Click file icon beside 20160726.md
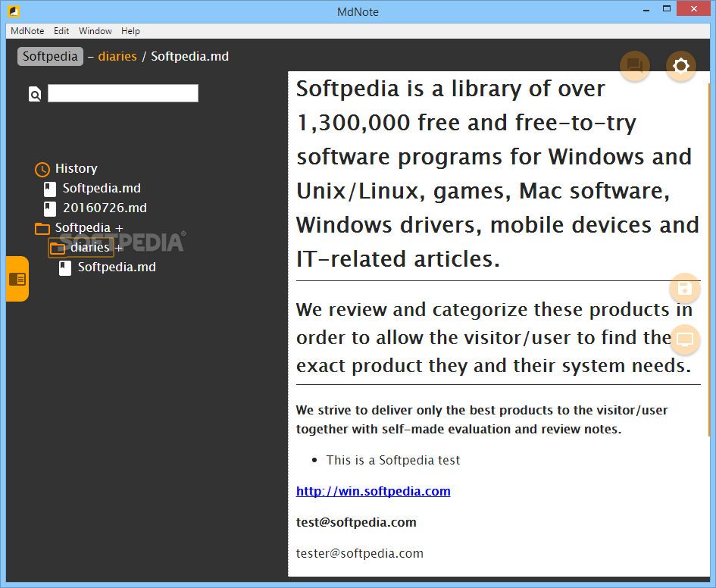The height and width of the screenshot is (588, 716). [50, 208]
